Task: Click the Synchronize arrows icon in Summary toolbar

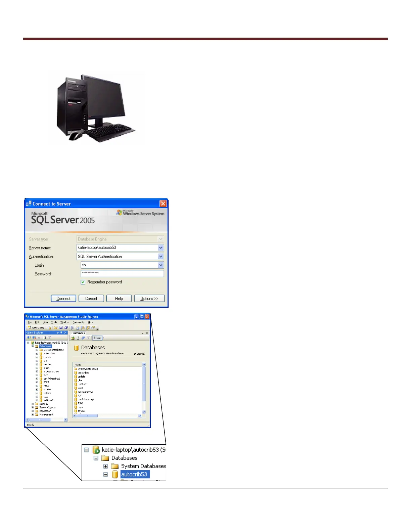Action: (83, 338)
